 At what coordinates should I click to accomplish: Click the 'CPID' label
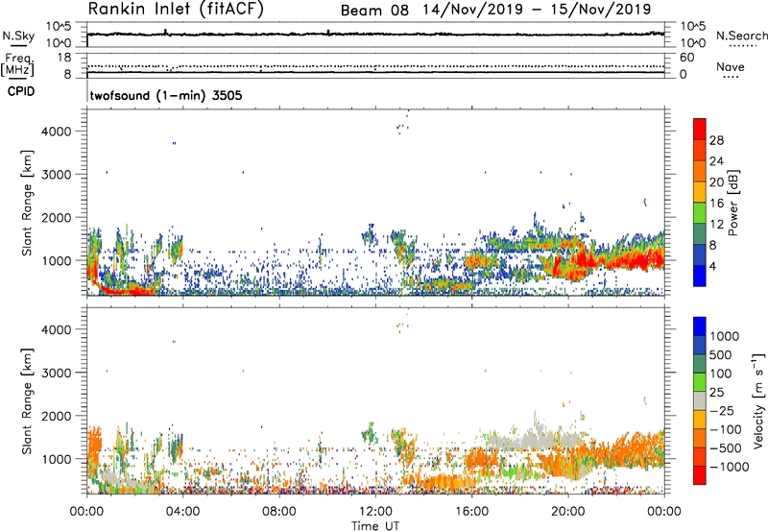click(21, 91)
